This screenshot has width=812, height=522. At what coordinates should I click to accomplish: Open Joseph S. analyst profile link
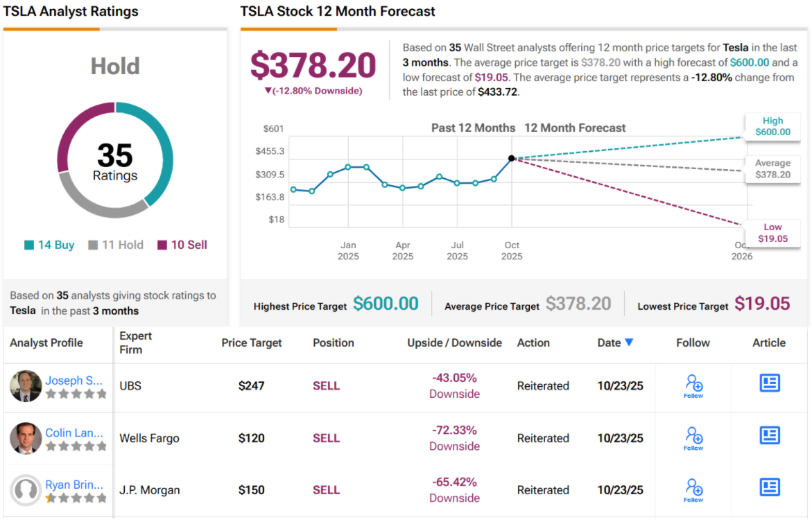(x=74, y=381)
